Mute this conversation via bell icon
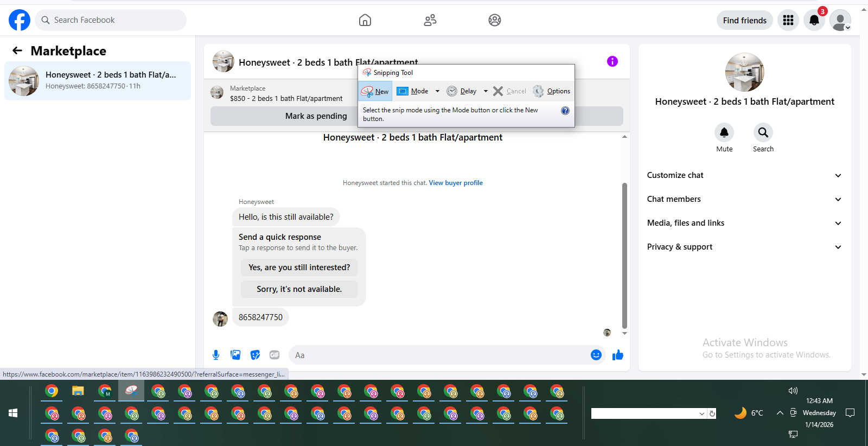 724,132
